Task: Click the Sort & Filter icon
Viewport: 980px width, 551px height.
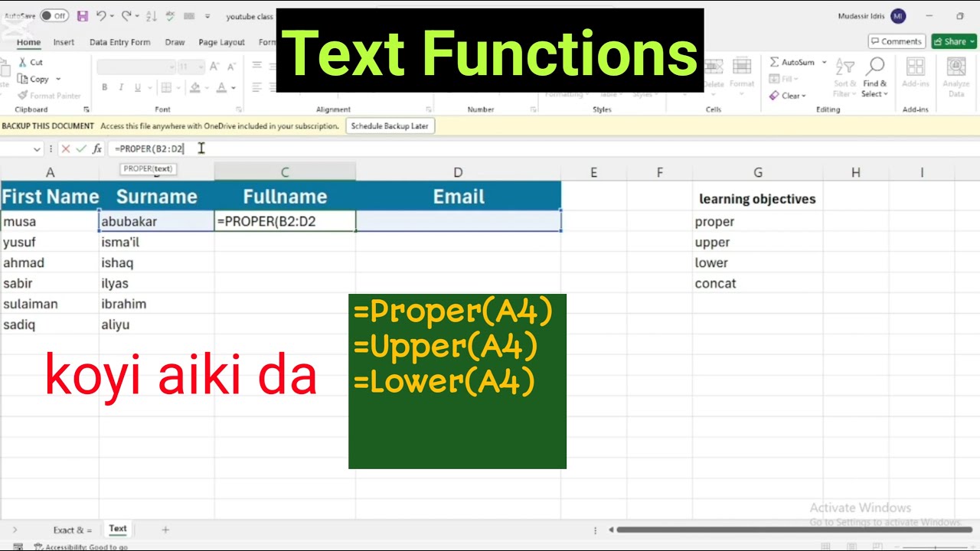Action: click(844, 77)
